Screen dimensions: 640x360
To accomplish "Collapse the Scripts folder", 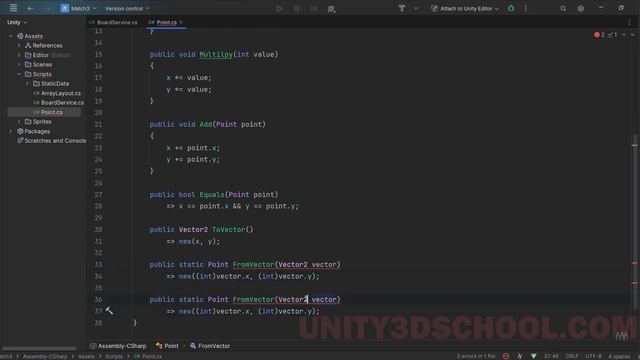I will pos(19,74).
